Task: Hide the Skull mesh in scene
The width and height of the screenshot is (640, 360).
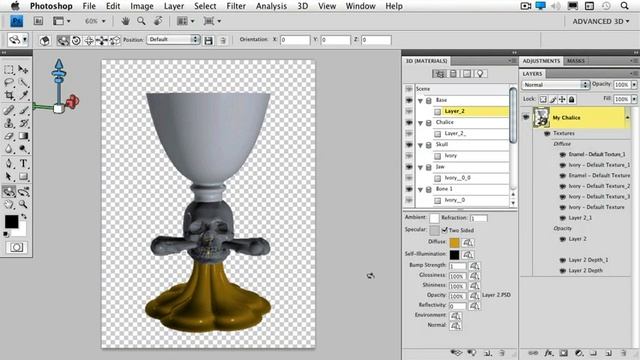Action: click(x=409, y=145)
